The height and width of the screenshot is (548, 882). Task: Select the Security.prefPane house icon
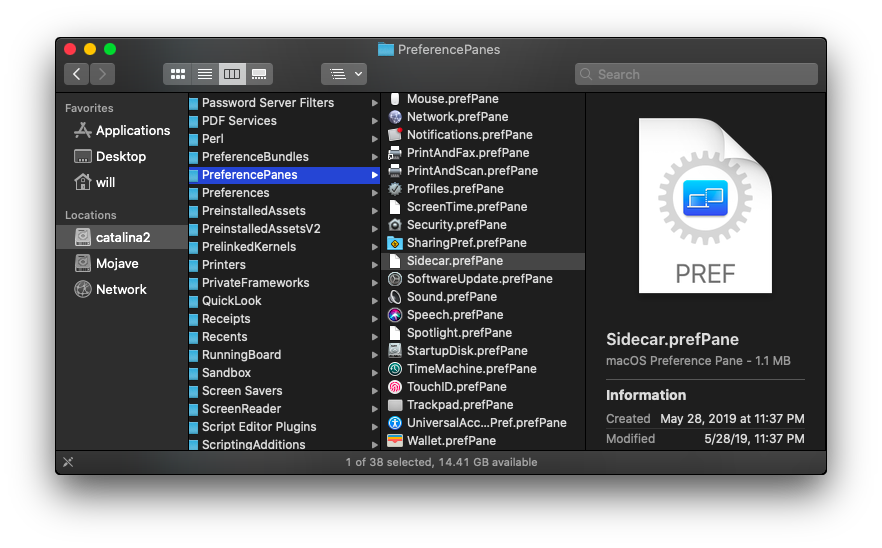point(395,225)
